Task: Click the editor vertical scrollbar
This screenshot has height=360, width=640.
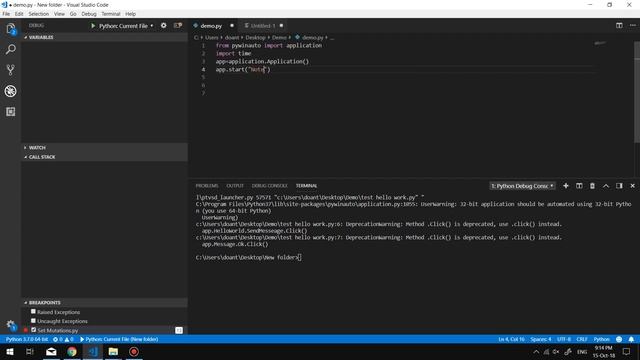Action: (637, 92)
